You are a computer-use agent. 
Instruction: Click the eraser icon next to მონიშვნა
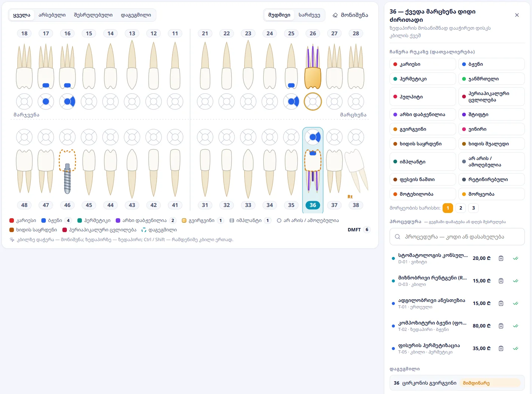tap(335, 15)
